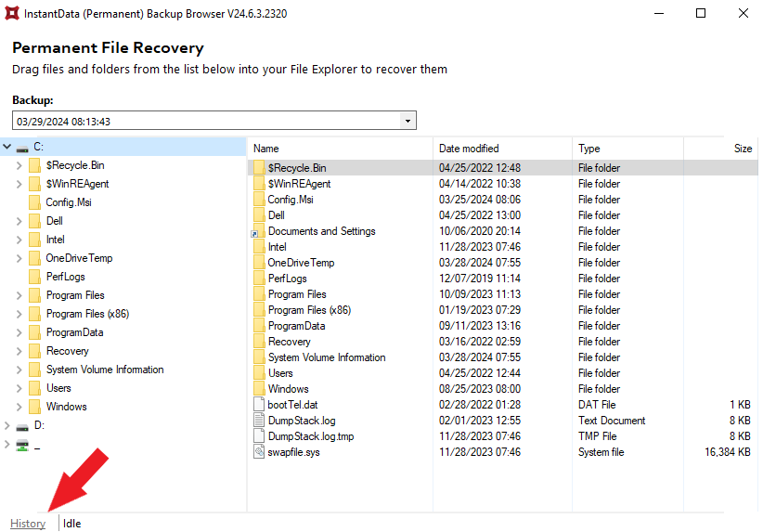
Task: Sort by the Size column header
Action: click(720, 148)
